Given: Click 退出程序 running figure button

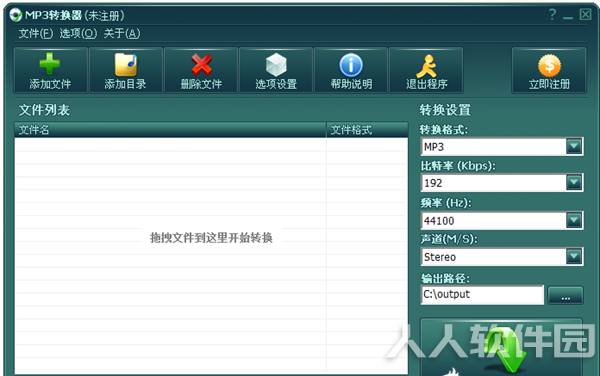Looking at the screenshot, I should coord(426,71).
